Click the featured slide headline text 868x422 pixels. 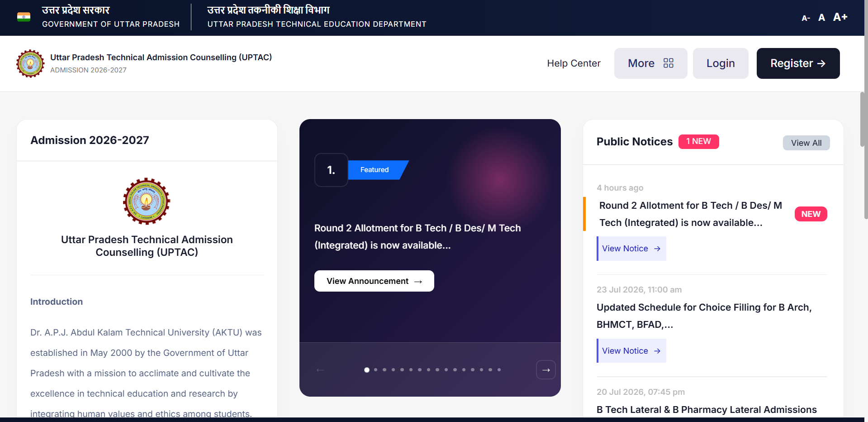point(417,237)
